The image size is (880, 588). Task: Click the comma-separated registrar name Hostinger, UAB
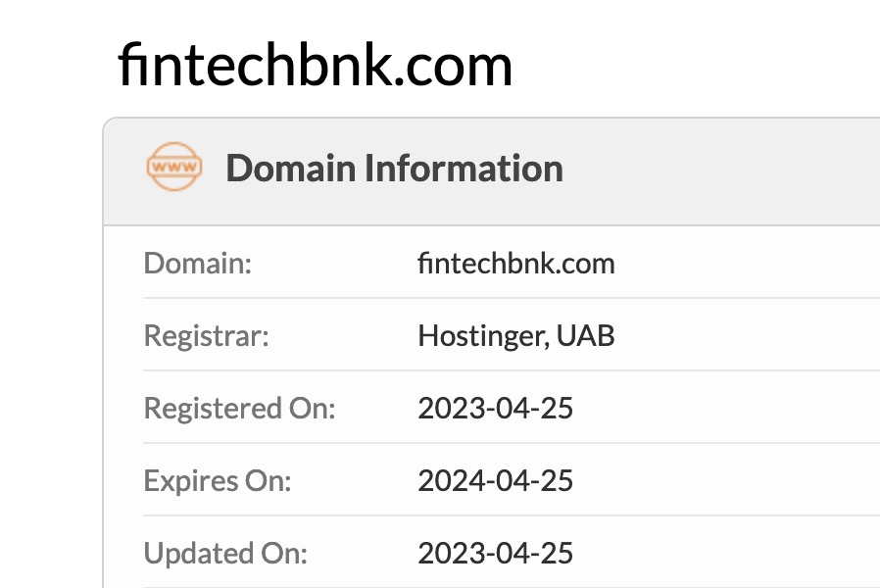click(515, 336)
